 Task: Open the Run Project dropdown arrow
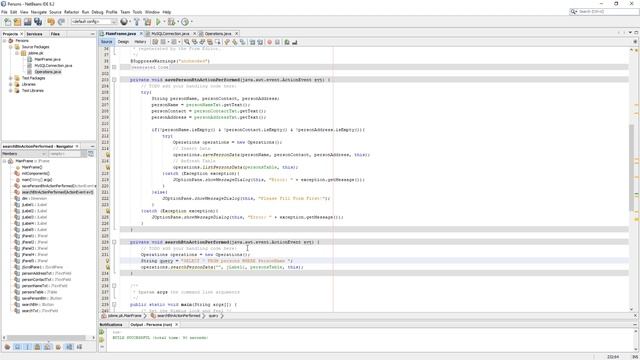(x=164, y=22)
